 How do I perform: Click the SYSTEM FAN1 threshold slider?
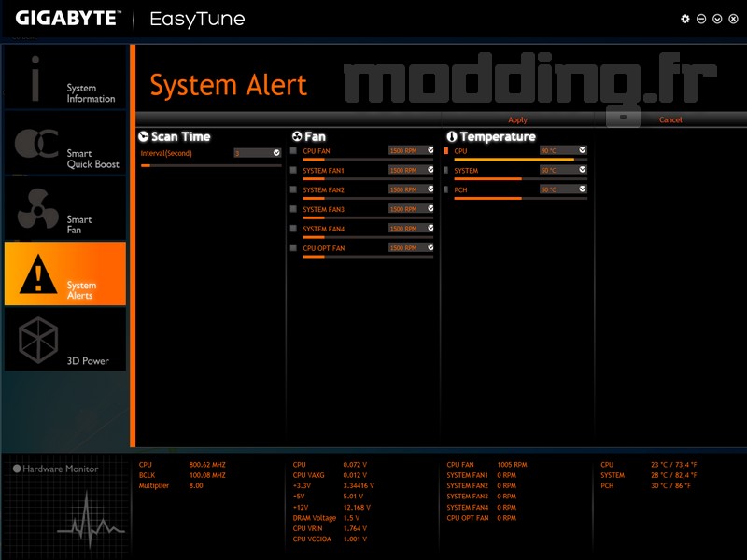(368, 179)
